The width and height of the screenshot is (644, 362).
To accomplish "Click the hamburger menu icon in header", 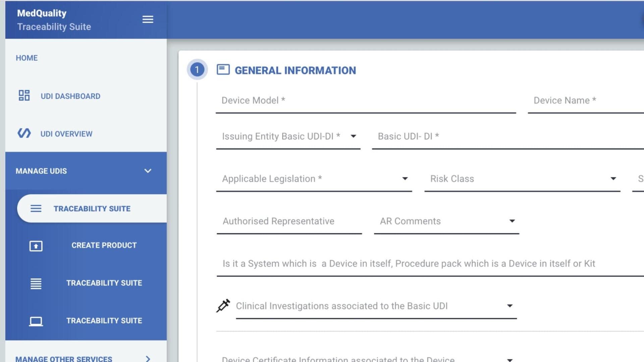I will (148, 19).
